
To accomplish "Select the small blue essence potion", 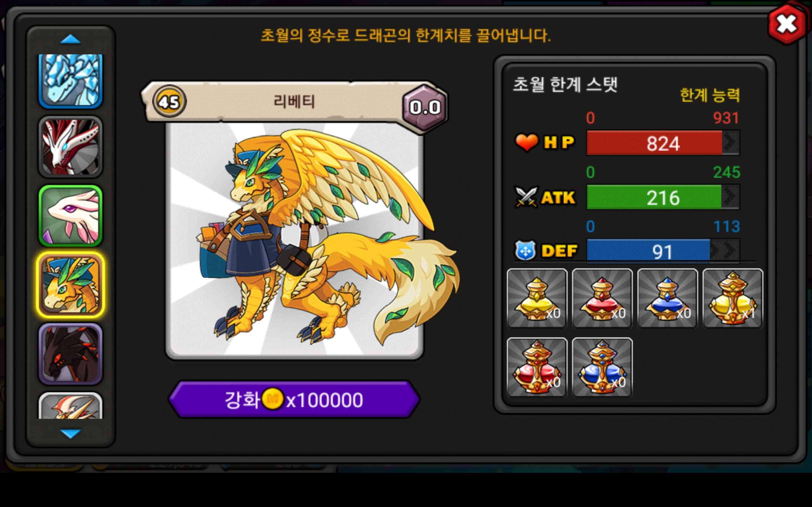I will point(667,298).
